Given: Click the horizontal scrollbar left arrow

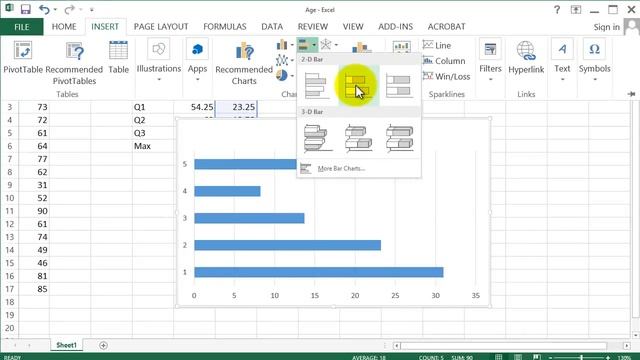Looking at the screenshot, I should [396, 346].
